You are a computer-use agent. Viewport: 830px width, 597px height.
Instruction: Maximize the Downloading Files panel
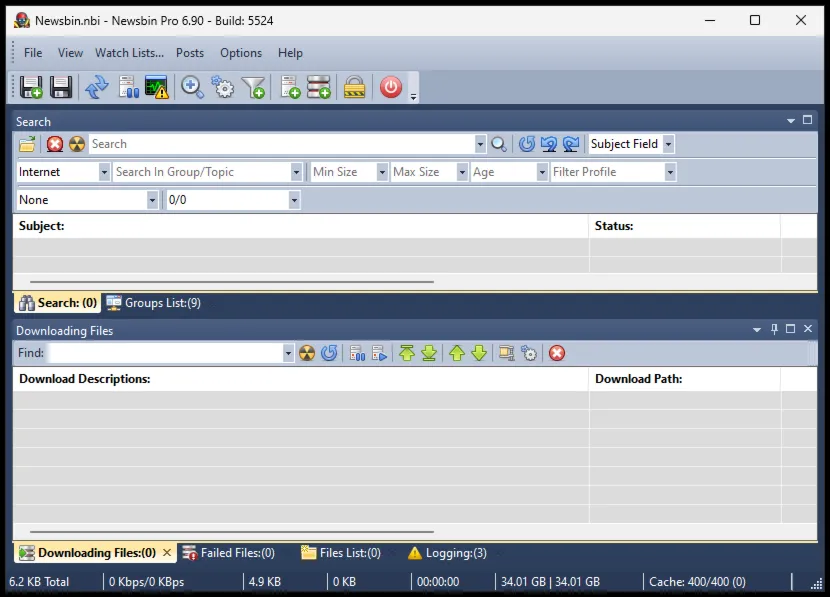(790, 329)
